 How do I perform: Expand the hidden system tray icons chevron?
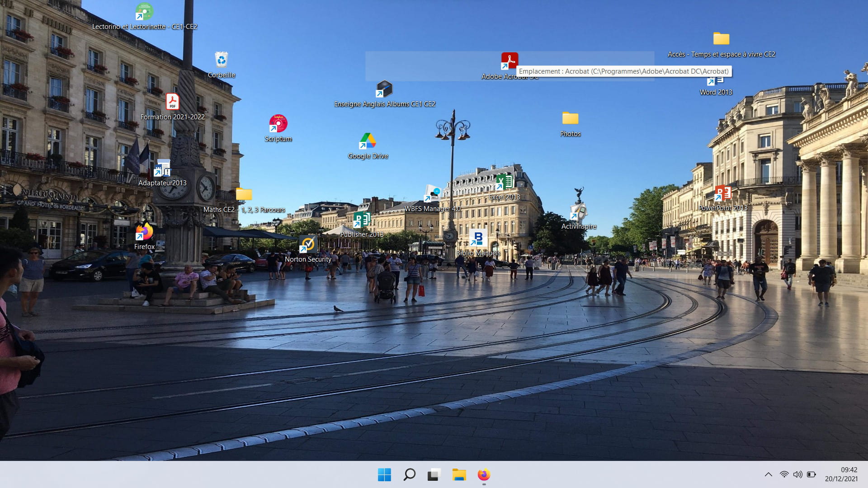tap(768, 474)
